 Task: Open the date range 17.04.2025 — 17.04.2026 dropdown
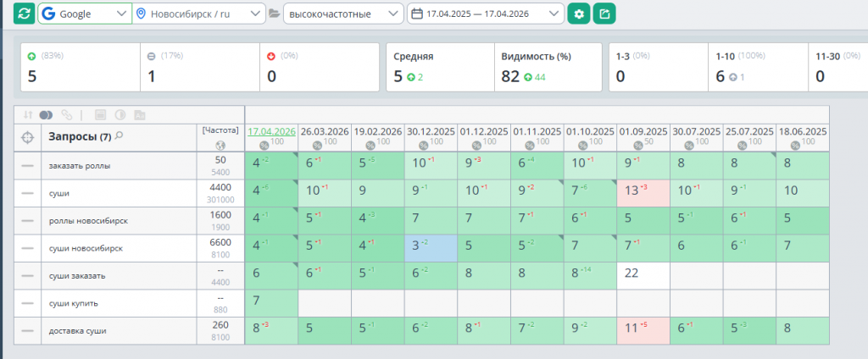coord(486,14)
